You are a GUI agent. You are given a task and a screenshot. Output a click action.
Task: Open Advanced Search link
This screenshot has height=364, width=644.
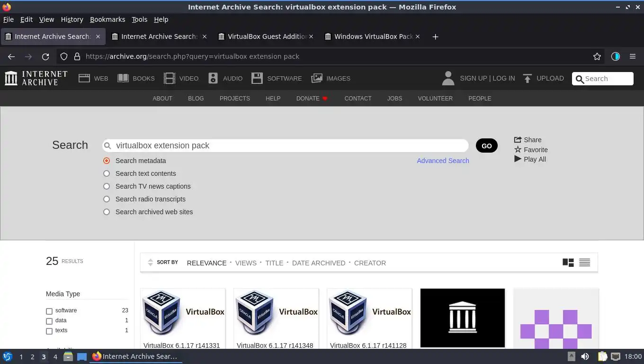coord(443,161)
